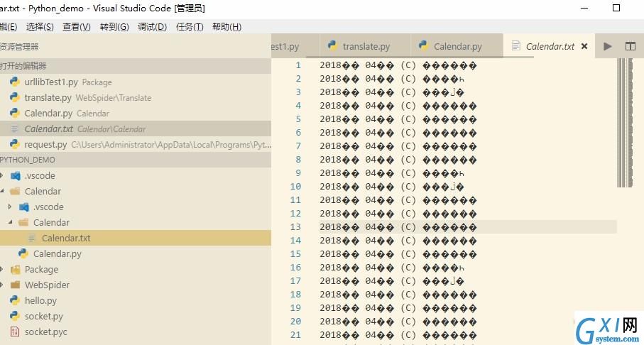
Task: Collapse the top-level Calendar folder
Action: click(2, 192)
